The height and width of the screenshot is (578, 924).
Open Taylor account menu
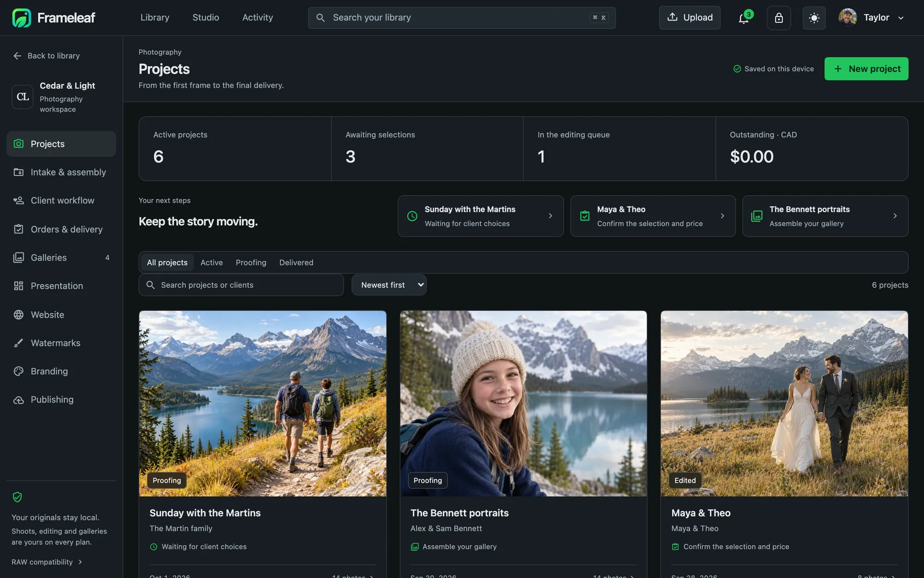tap(871, 18)
